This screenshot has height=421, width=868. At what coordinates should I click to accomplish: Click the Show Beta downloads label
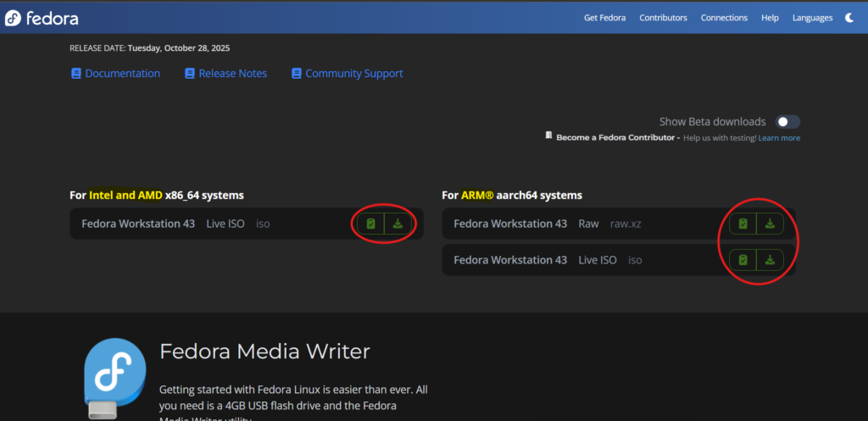click(x=712, y=122)
